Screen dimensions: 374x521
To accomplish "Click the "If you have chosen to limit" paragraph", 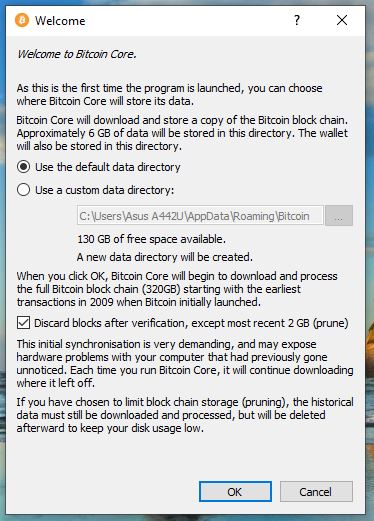I will 185,415.
